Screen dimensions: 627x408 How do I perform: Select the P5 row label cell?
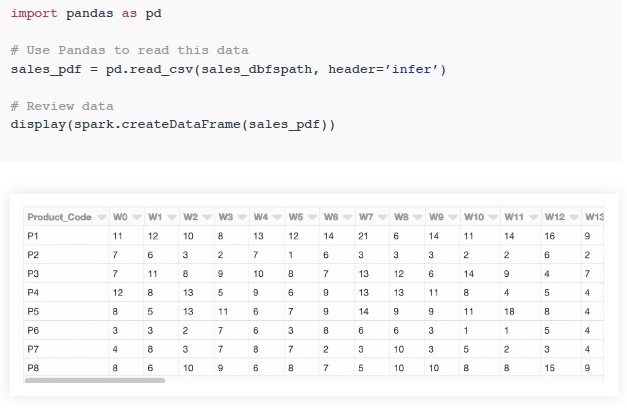(66, 311)
